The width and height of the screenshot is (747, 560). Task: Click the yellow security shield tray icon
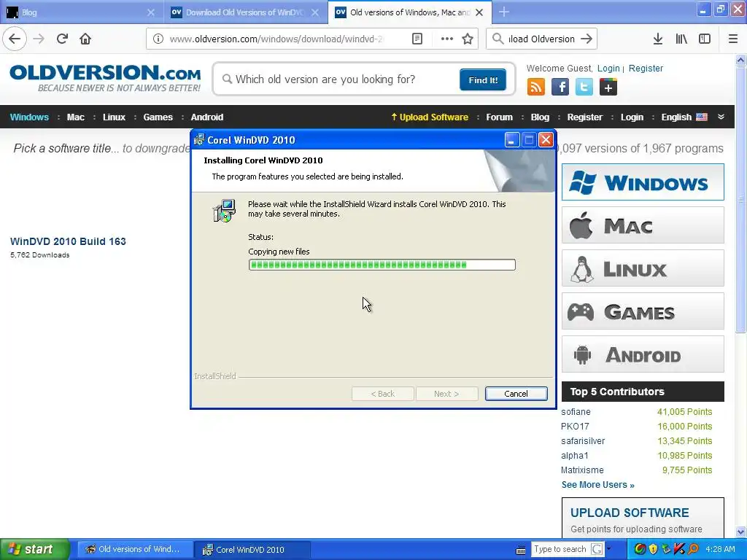coord(653,549)
